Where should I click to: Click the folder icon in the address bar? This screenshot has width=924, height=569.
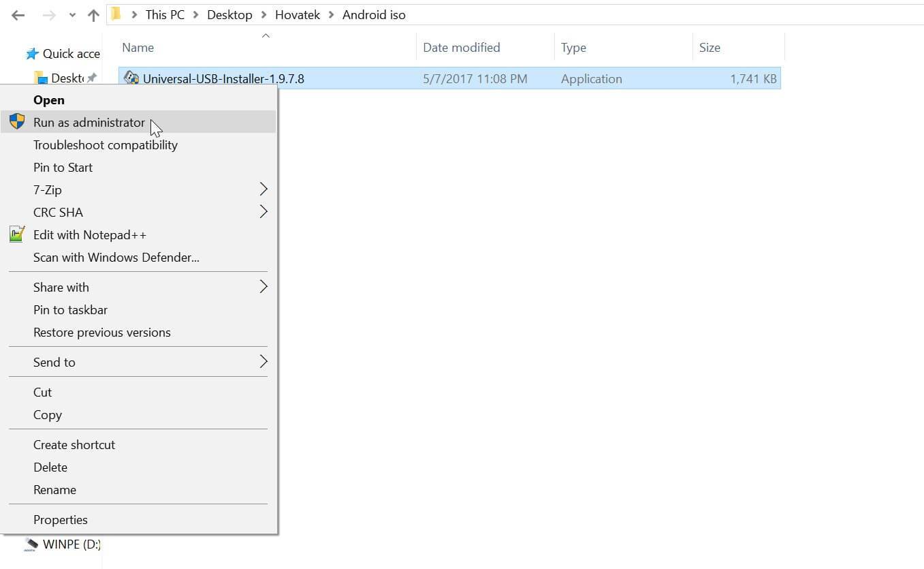click(x=116, y=14)
